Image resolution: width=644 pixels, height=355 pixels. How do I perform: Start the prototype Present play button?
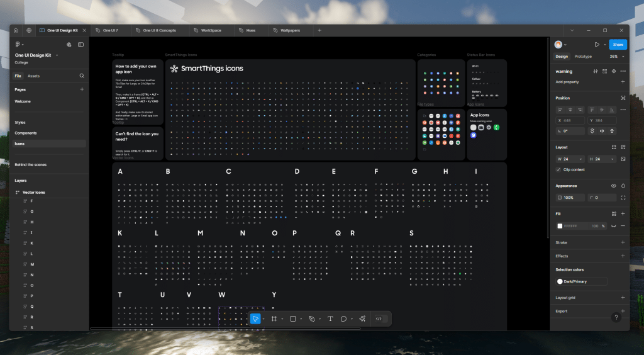pyautogui.click(x=597, y=44)
